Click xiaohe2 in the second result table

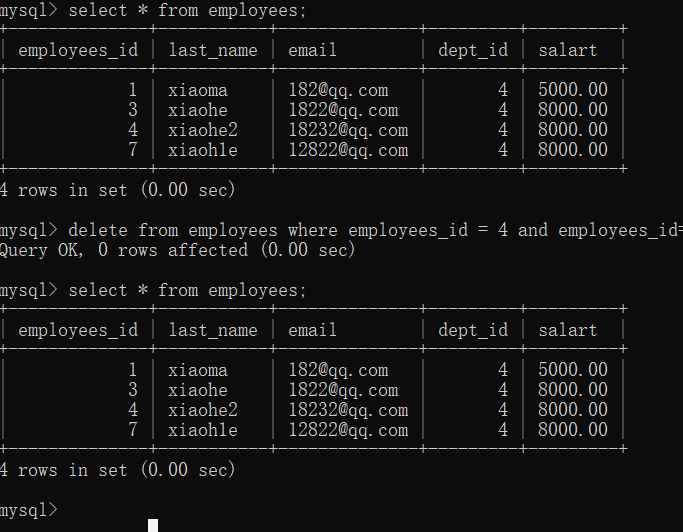click(203, 410)
